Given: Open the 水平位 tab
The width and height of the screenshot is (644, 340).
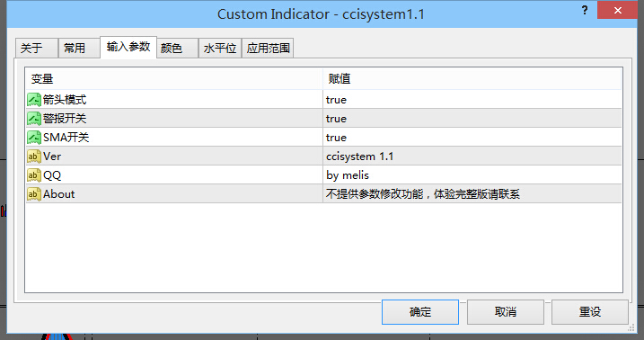Looking at the screenshot, I should pyautogui.click(x=220, y=48).
